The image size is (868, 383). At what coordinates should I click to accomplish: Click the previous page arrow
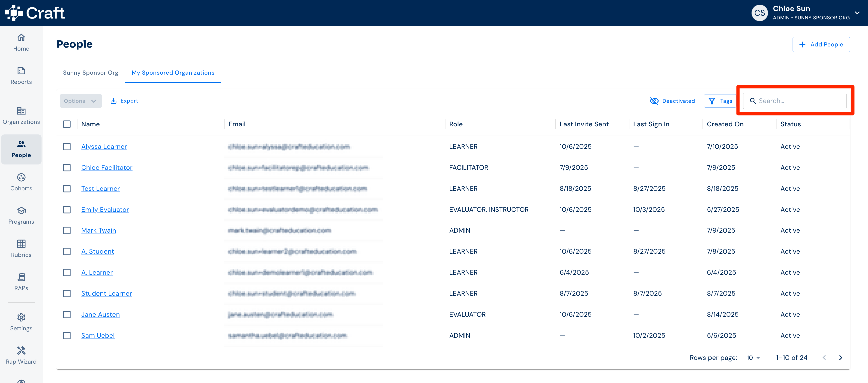[824, 358]
